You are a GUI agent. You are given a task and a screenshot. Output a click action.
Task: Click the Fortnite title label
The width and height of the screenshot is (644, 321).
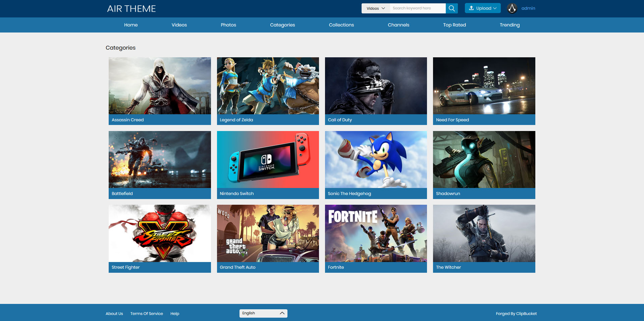pos(336,267)
